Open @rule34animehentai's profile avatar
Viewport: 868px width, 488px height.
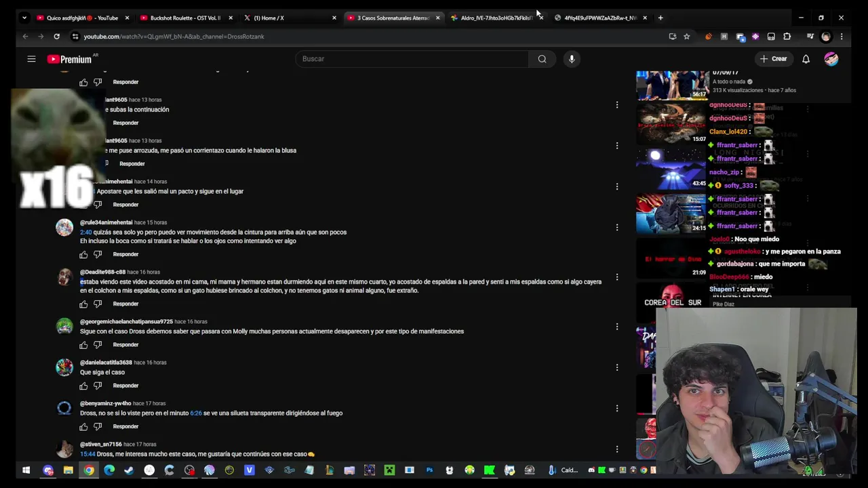[x=64, y=228]
